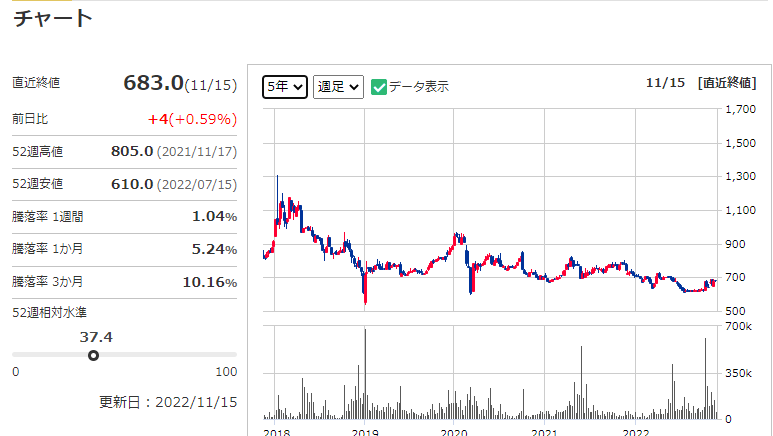
Task: Click the 52週相対水準 label
Action: (49, 312)
